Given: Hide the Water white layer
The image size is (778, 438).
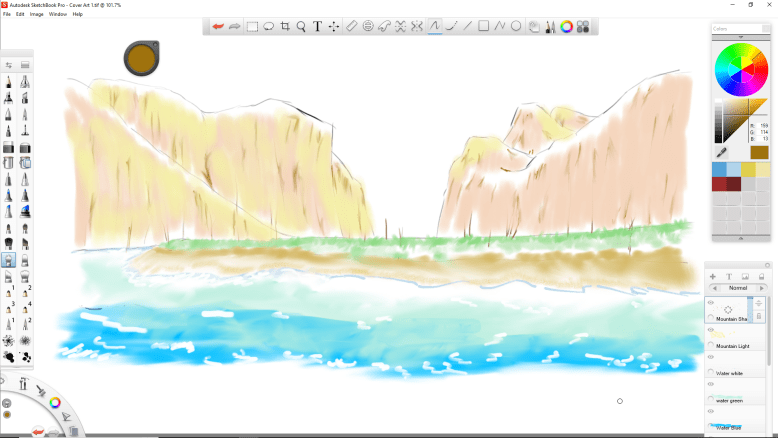Looking at the screenshot, I should pyautogui.click(x=711, y=357).
